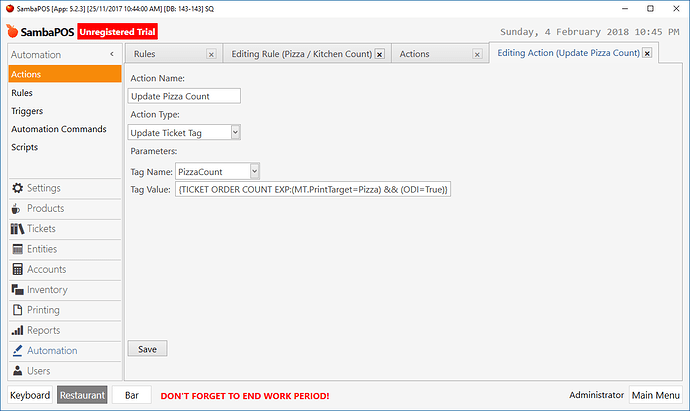Click the Printing page icon
The height and width of the screenshot is (411, 690).
click(18, 310)
